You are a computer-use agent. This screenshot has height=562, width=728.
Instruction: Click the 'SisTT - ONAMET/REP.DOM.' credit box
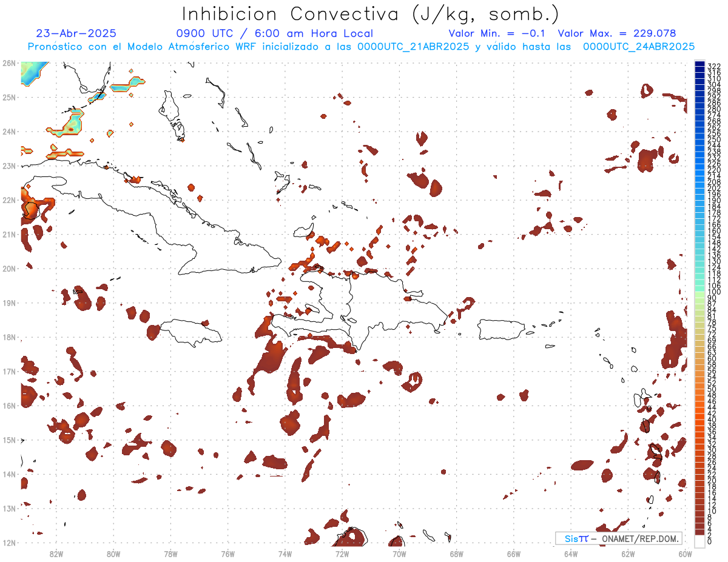coord(619,538)
